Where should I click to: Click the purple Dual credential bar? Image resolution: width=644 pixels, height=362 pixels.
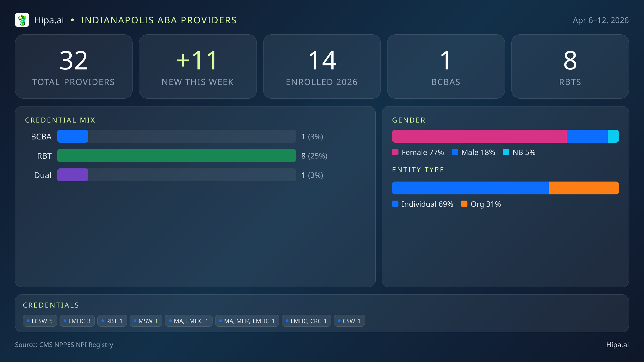point(73,175)
